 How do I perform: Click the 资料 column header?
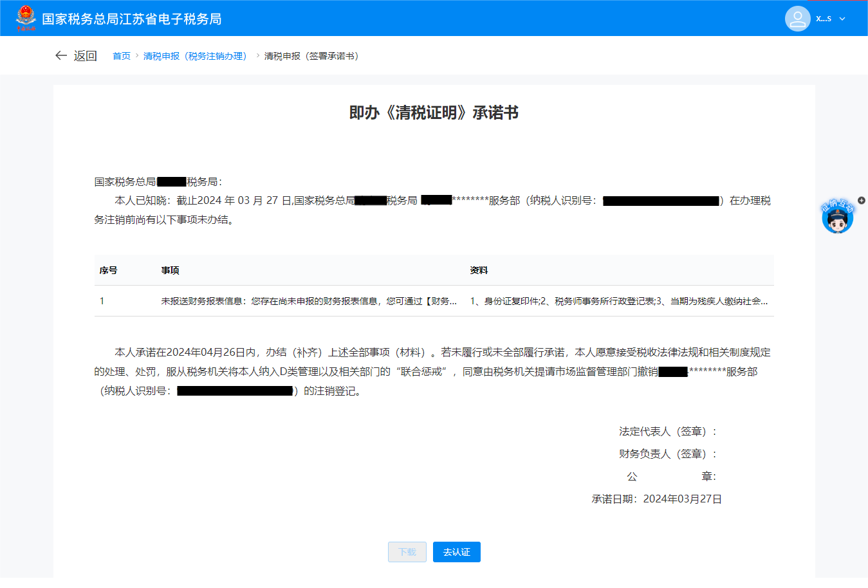[x=479, y=271]
